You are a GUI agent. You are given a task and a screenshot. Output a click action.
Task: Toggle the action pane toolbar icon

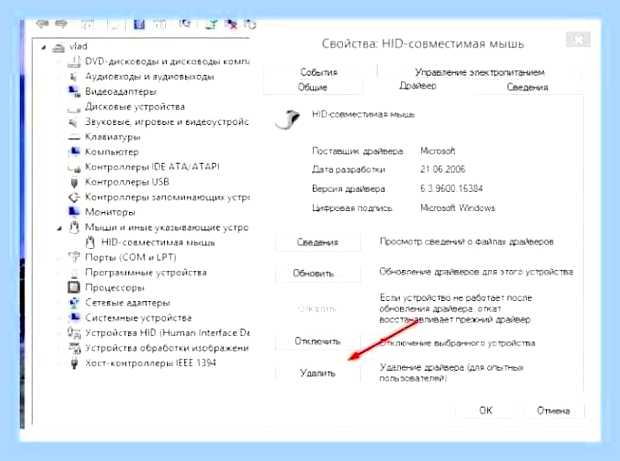160,25
